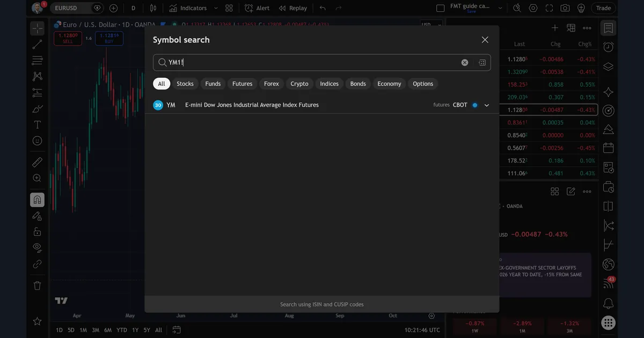The width and height of the screenshot is (644, 338).
Task: Select the Options filter tab
Action: pyautogui.click(x=423, y=84)
